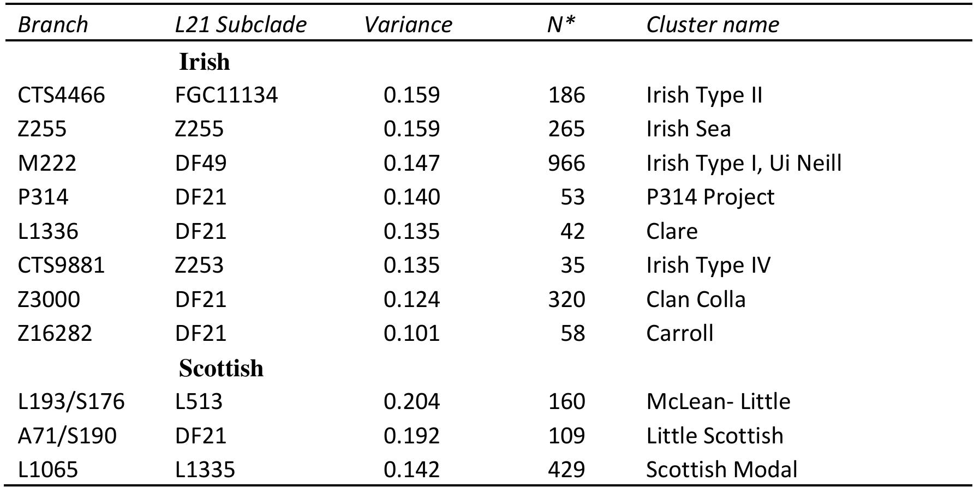Click the CTS4466 branch cell
980x487 pixels.
click(61, 95)
